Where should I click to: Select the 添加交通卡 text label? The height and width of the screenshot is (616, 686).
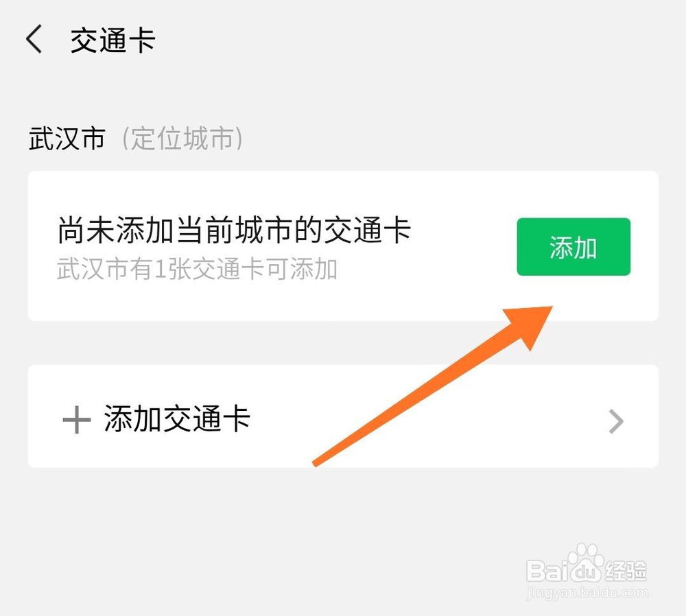point(177,418)
